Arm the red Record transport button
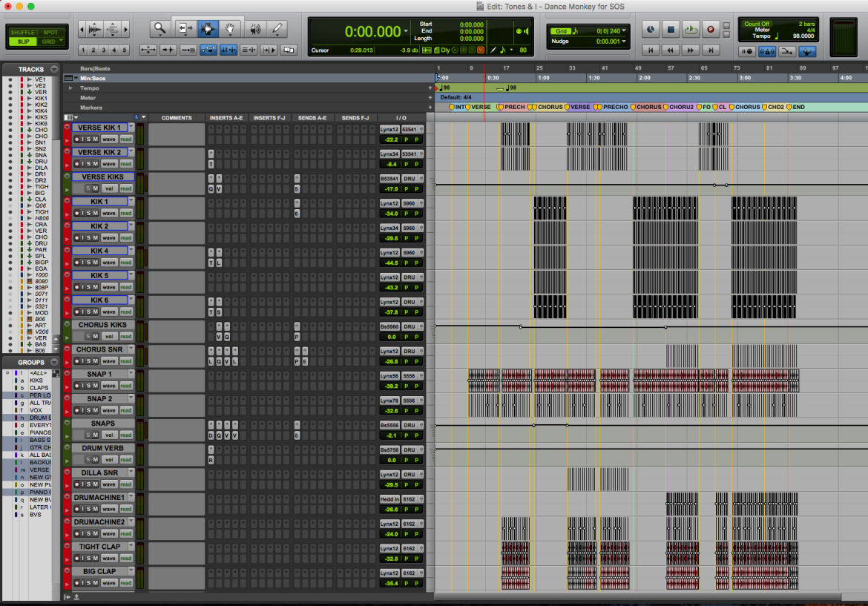Screen dimensions: 868x606 [x=711, y=30]
